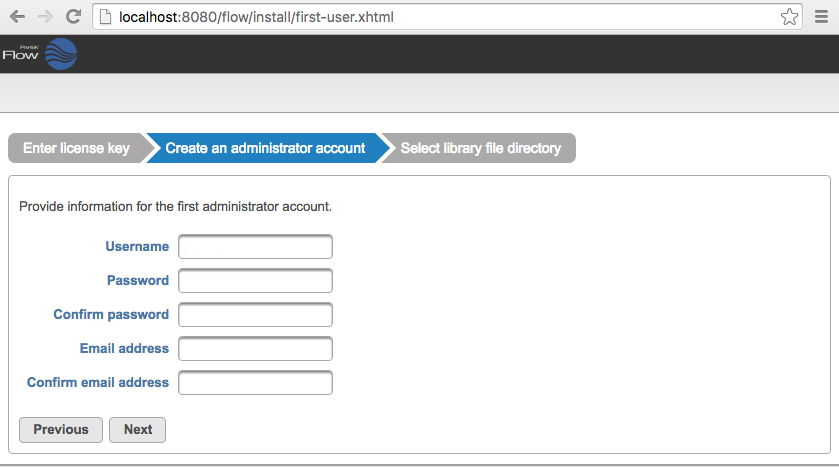The image size is (839, 467).
Task: Click the page info icon in address bar
Action: (105, 16)
